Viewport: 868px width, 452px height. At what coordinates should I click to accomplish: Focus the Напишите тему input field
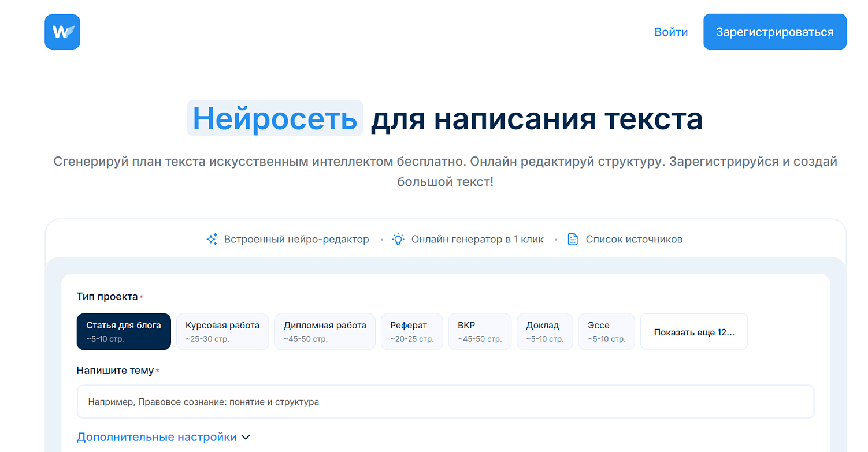tap(445, 401)
